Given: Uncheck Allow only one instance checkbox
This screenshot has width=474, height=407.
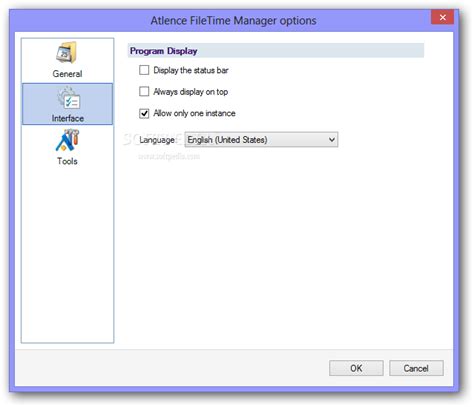Looking at the screenshot, I should (x=144, y=113).
